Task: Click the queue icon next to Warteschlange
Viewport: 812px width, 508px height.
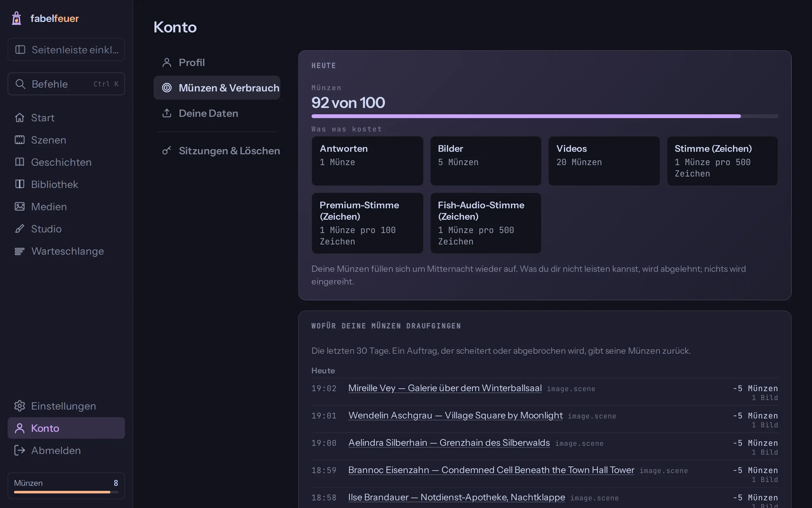Action: [x=19, y=251]
